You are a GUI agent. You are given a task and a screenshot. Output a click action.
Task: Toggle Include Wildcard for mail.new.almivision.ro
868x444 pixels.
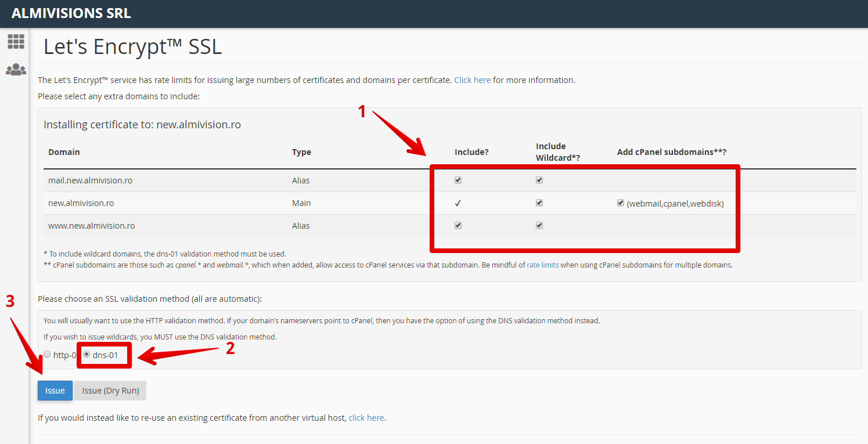(x=539, y=181)
